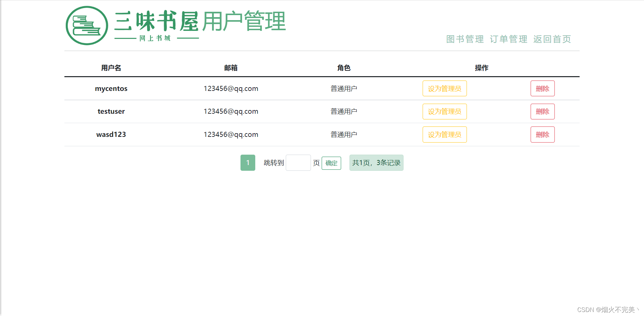The height and width of the screenshot is (316, 644).
Task: Click the 用户管理 page title
Action: (x=244, y=21)
